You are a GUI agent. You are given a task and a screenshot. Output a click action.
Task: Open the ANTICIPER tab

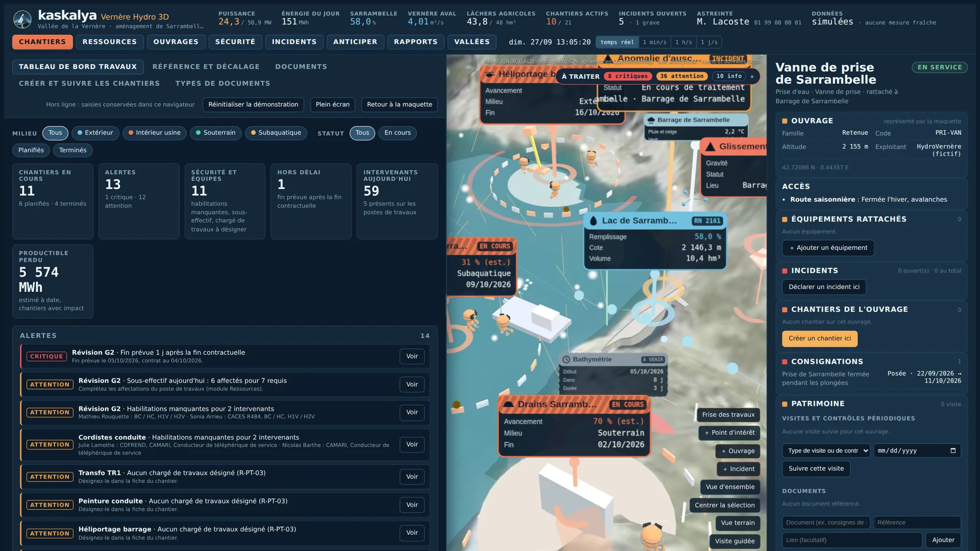[x=355, y=42]
